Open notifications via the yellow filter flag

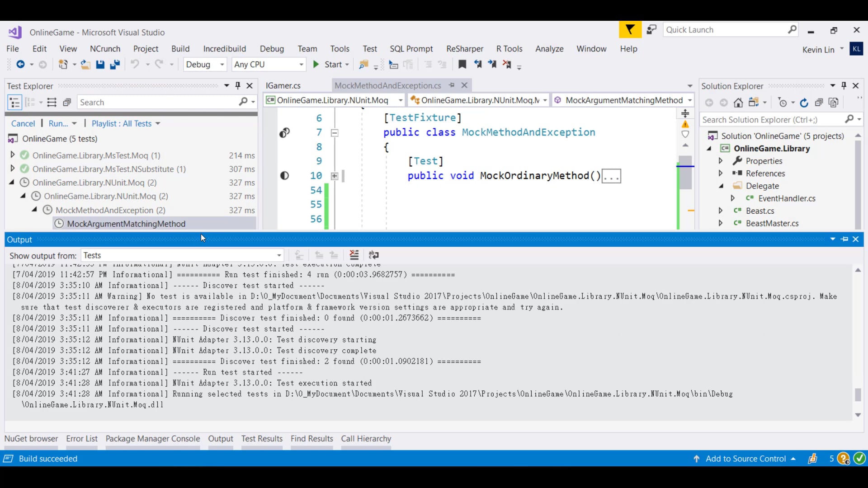[x=630, y=30]
